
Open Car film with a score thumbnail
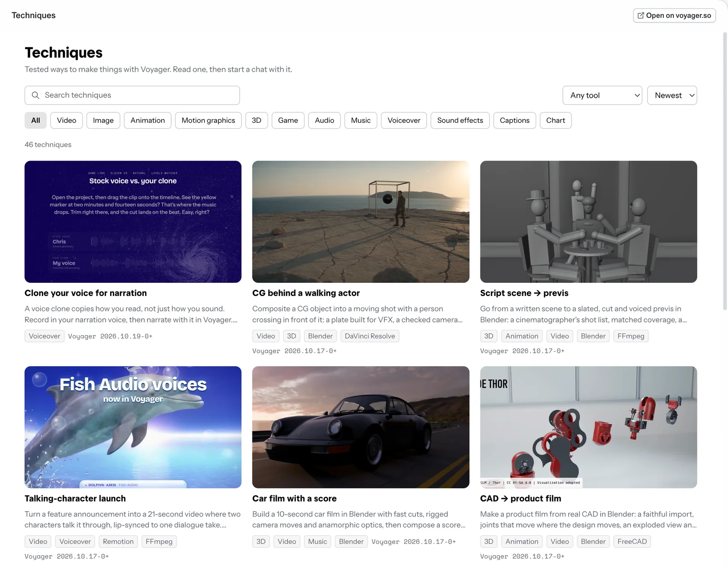coord(361,427)
